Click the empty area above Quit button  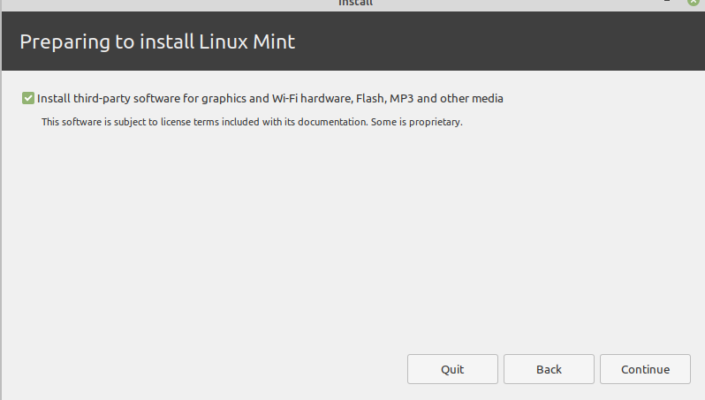click(452, 300)
